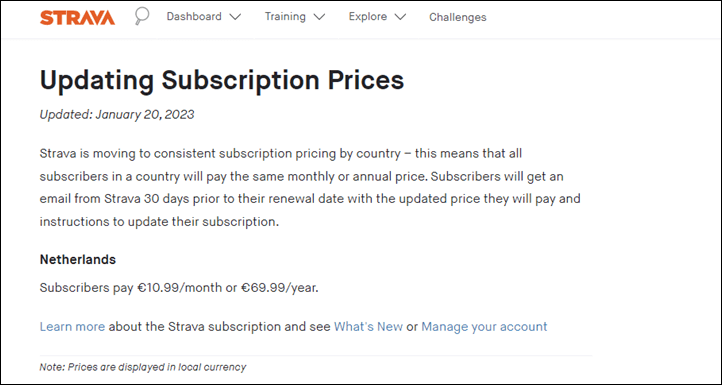Viewport: 722px width, 385px height.
Task: Open the Explore menu
Action: [368, 17]
